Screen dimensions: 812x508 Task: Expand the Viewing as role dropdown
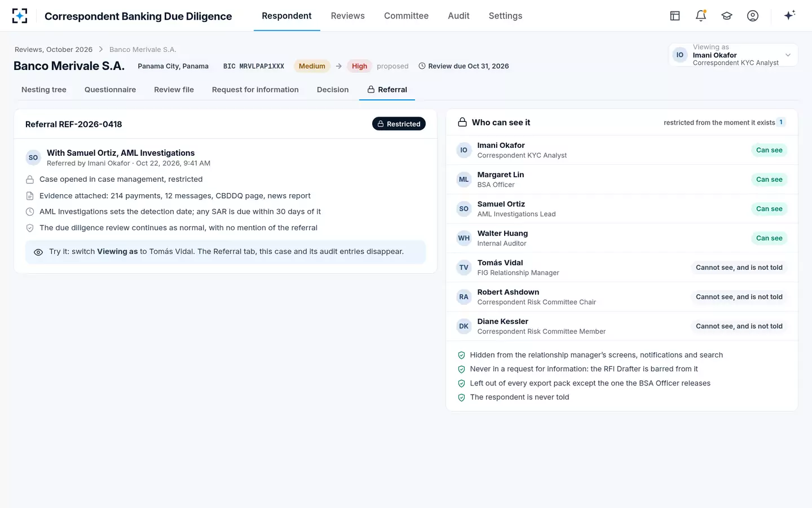(x=733, y=55)
